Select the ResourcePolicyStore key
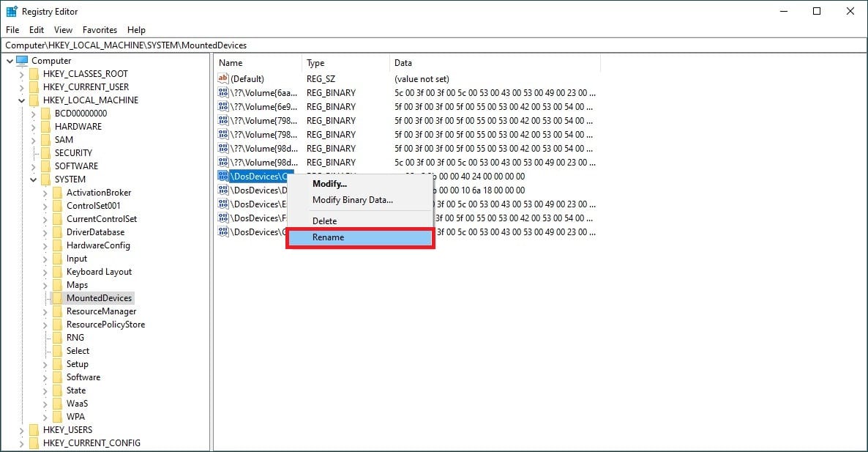The image size is (868, 452). coord(105,325)
